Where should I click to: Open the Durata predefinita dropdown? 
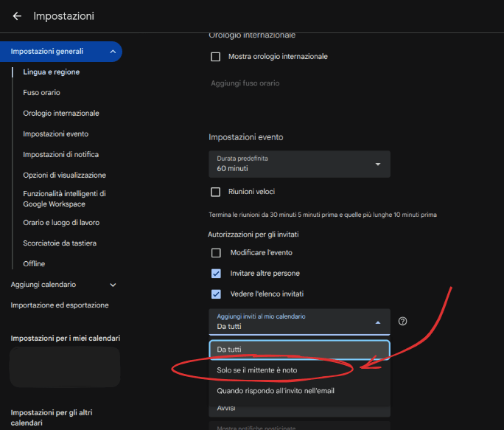click(x=299, y=164)
